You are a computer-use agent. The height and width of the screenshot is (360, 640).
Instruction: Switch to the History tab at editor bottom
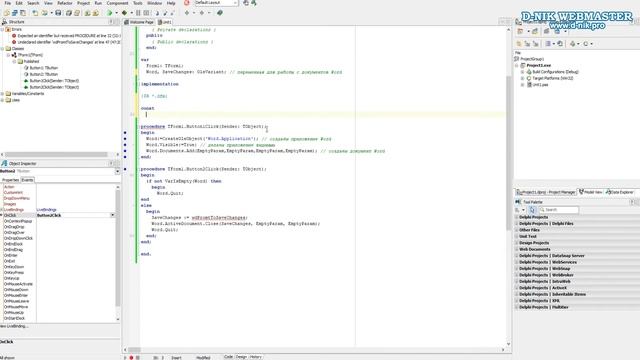tap(256, 357)
